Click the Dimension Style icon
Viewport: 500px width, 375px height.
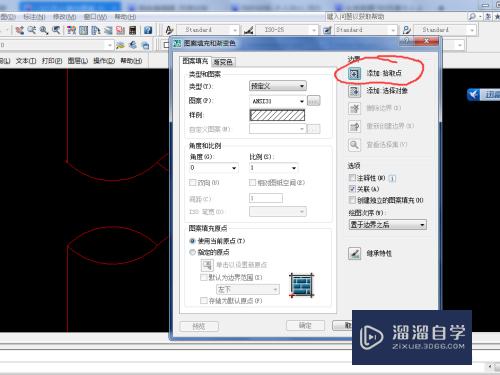249,30
